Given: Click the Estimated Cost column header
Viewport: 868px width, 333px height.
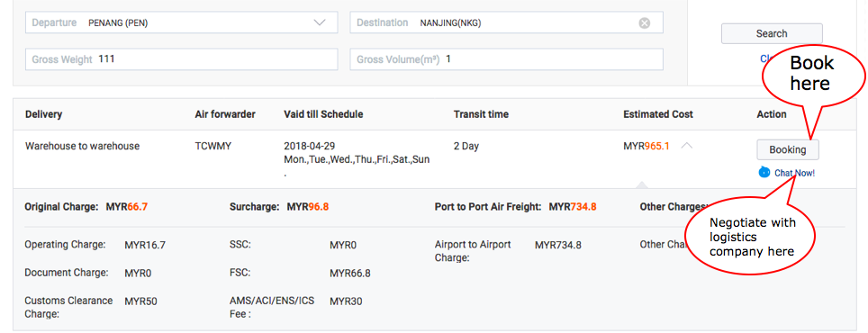Looking at the screenshot, I should point(658,114).
